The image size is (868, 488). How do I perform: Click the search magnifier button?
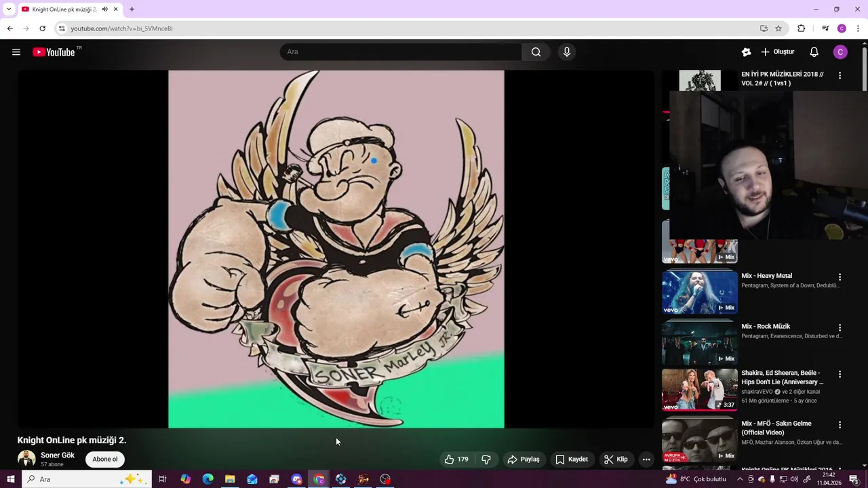click(x=536, y=52)
